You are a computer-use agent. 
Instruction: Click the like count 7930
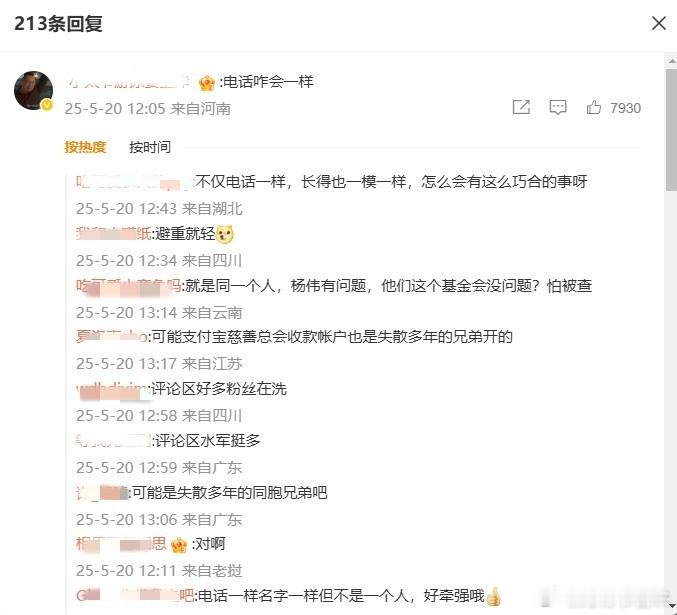click(x=625, y=108)
